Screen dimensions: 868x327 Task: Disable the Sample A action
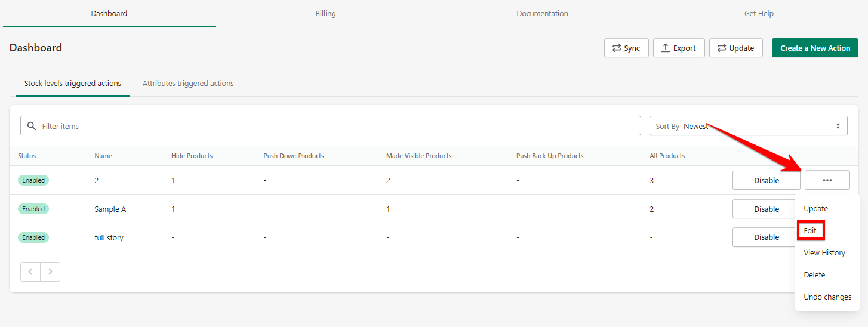pyautogui.click(x=766, y=209)
